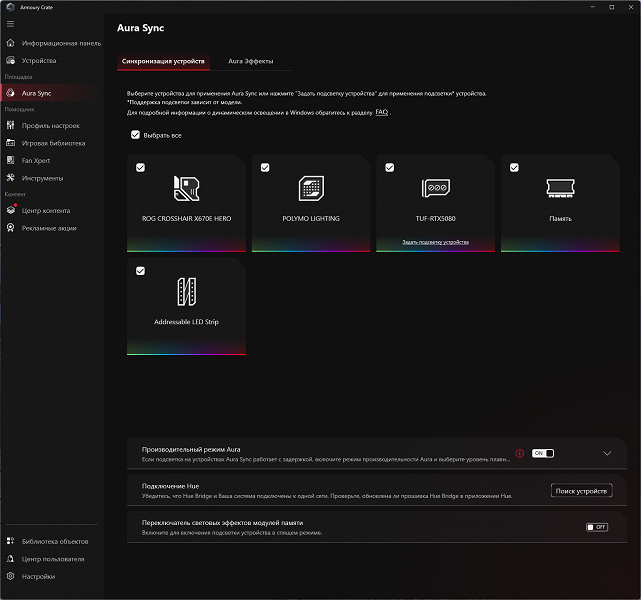Click the Подключение Hue row title
The height and width of the screenshot is (600, 641).
coord(170,486)
